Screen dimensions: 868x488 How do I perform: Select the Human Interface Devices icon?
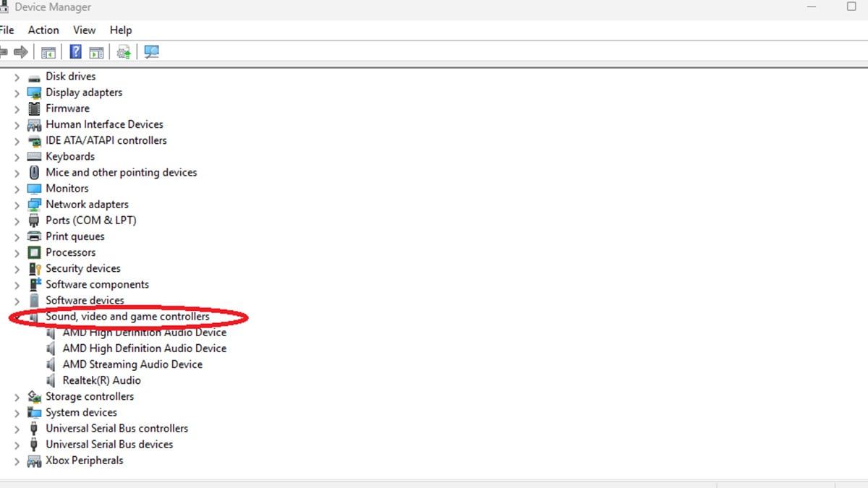[34, 124]
